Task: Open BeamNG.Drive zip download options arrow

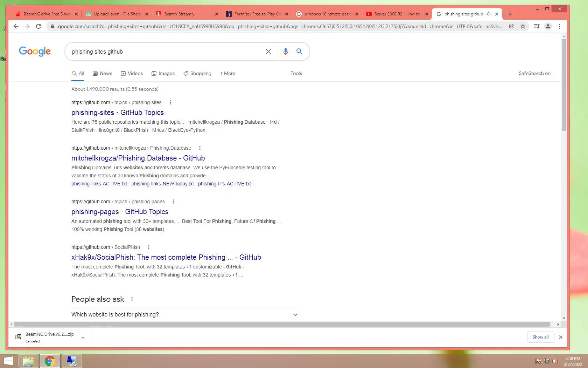Action: 83,338
